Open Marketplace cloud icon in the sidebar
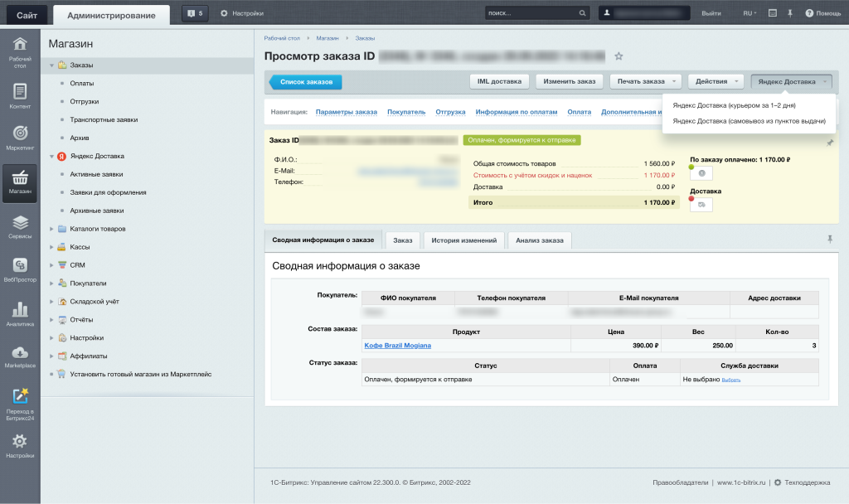849x504 pixels. tap(20, 356)
